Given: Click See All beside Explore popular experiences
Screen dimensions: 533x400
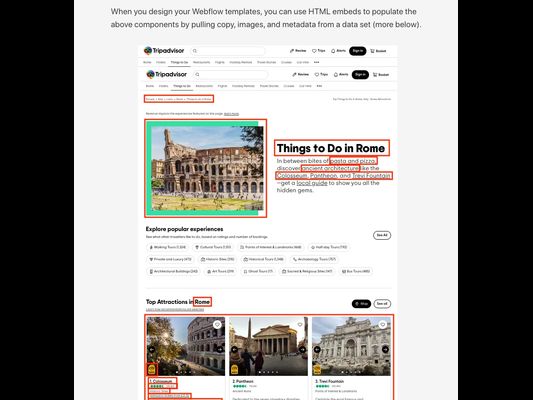Looking at the screenshot, I should coord(382,235).
